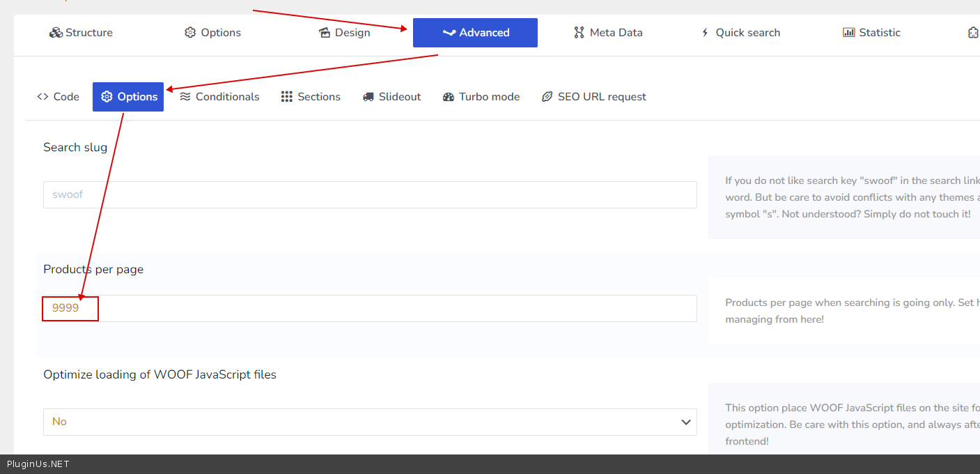Click the dropdown chevron arrow next to No
The height and width of the screenshot is (474, 980).
(x=685, y=422)
